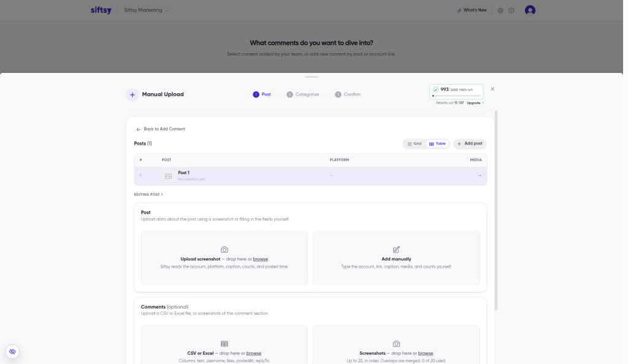Click the camera icon in Upload screenshot
The image size is (628, 364).
224,249
